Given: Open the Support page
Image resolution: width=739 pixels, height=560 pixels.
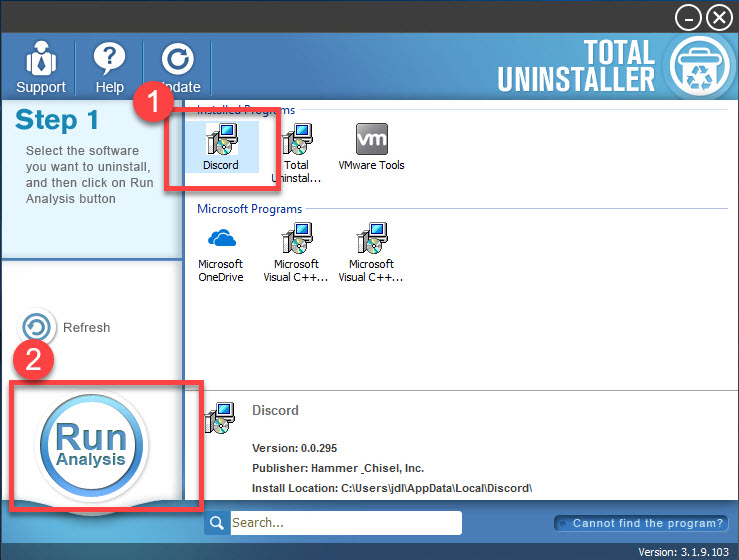Looking at the screenshot, I should point(41,67).
